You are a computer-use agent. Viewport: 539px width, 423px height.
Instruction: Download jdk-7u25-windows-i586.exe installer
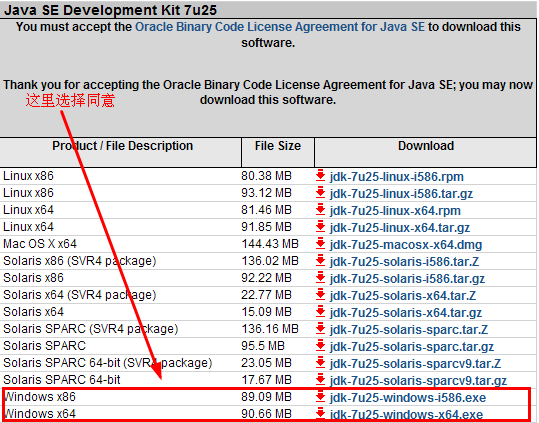(408, 398)
